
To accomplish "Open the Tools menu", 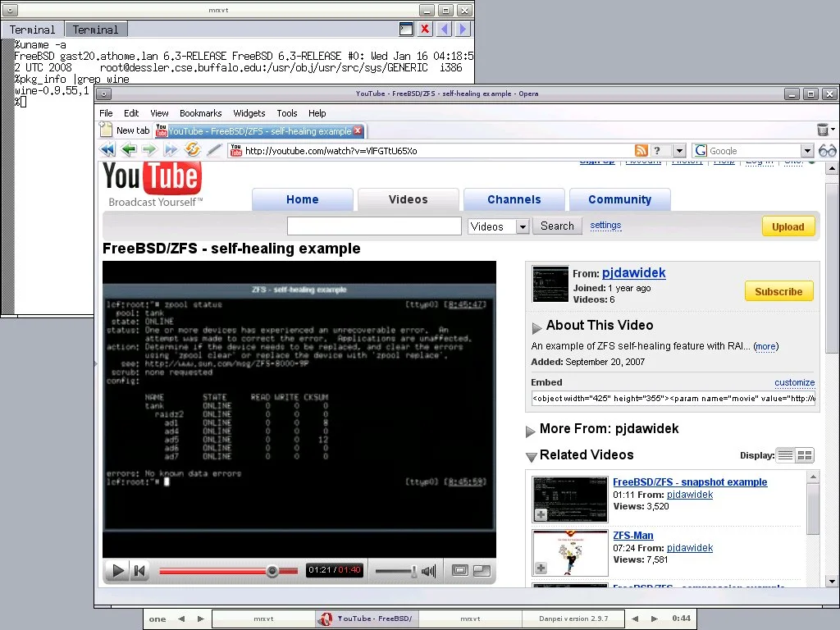I will point(287,113).
